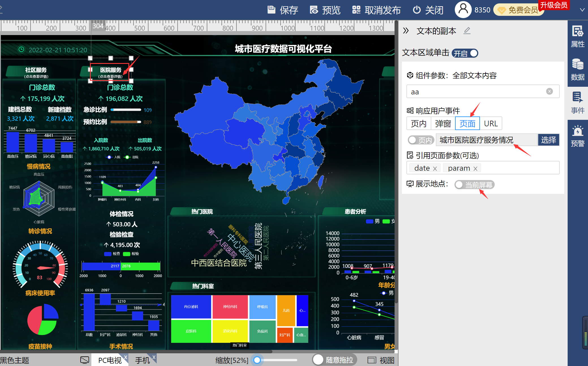The height and width of the screenshot is (366, 588).
Task: Select URL event response tab
Action: tap(491, 124)
